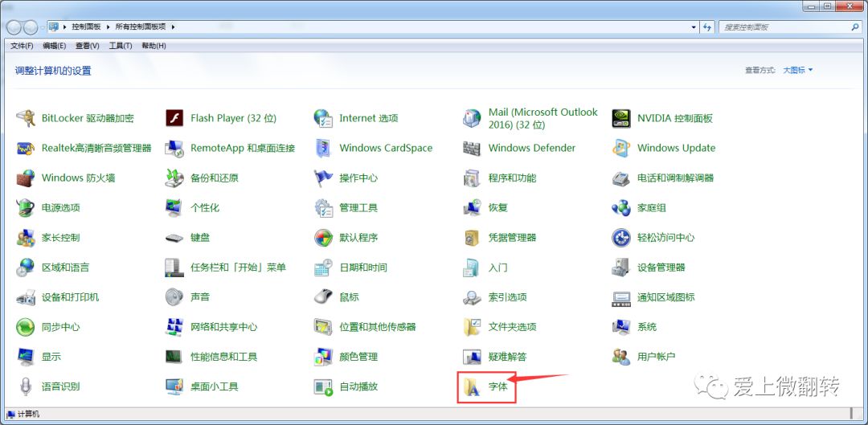The width and height of the screenshot is (868, 425).
Task: Open the 管理工具 gear icon
Action: point(323,207)
